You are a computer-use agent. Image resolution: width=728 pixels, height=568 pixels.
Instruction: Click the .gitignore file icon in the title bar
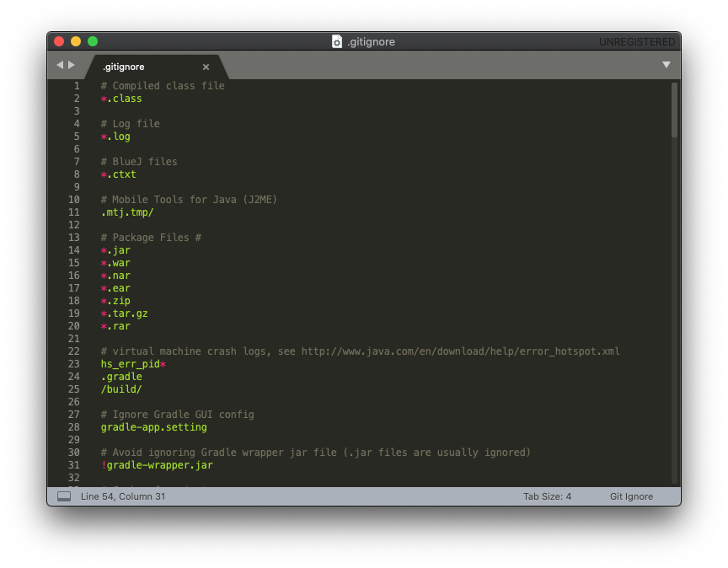pos(337,41)
